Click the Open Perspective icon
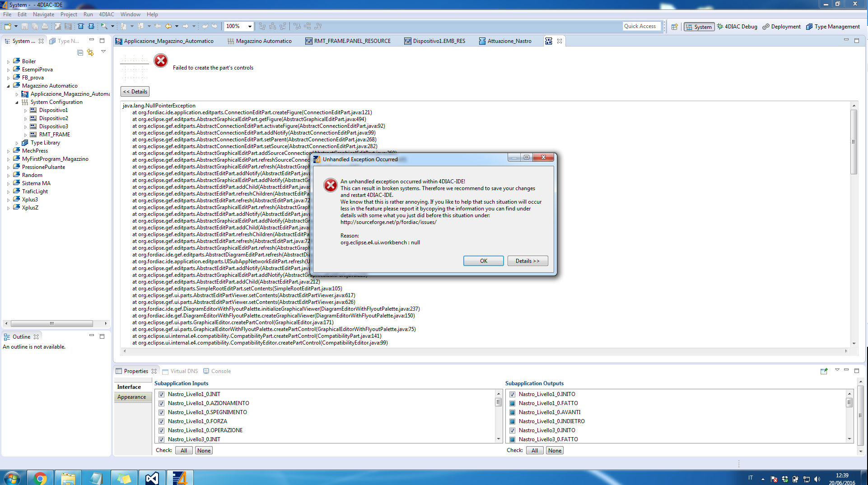 674,27
